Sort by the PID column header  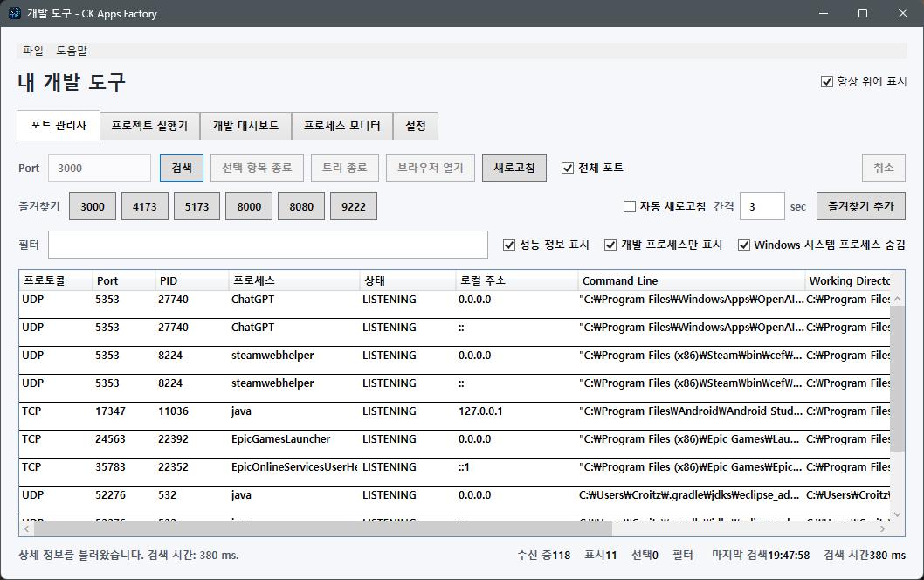point(192,280)
